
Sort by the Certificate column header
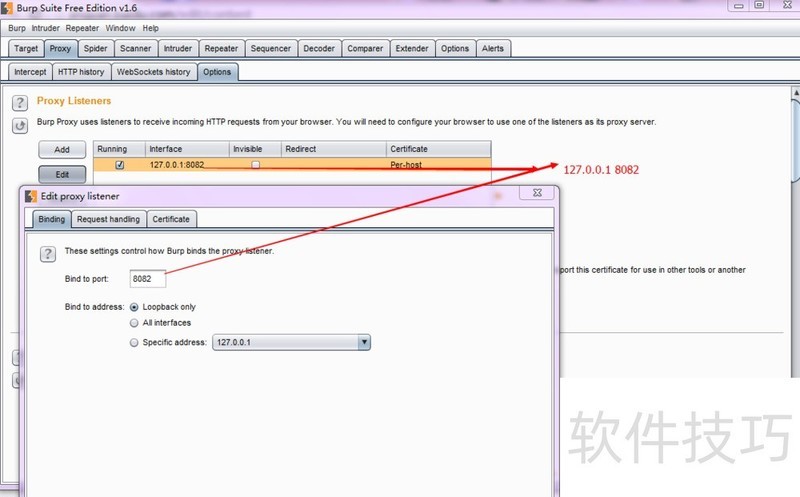point(439,149)
